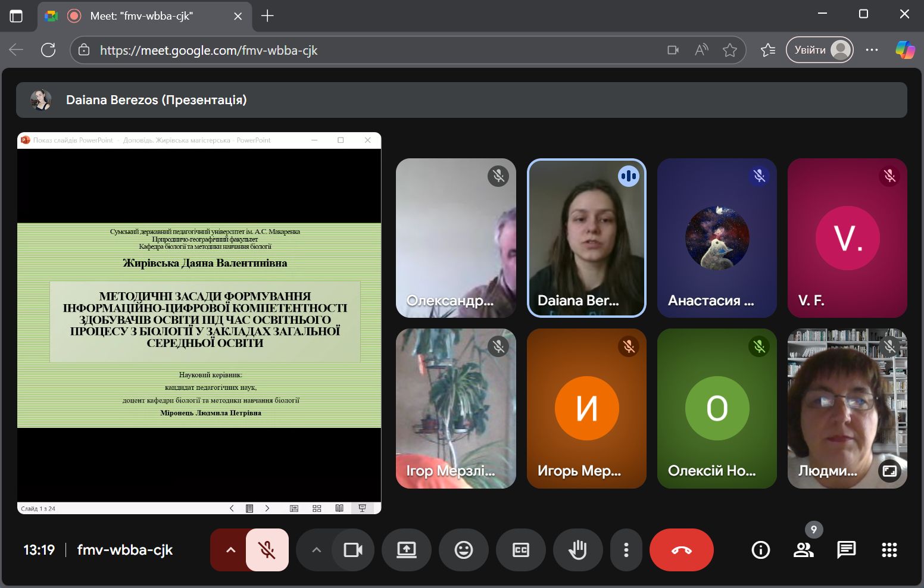Click the red Leave call button
This screenshot has width=924, height=588.
pos(681,550)
